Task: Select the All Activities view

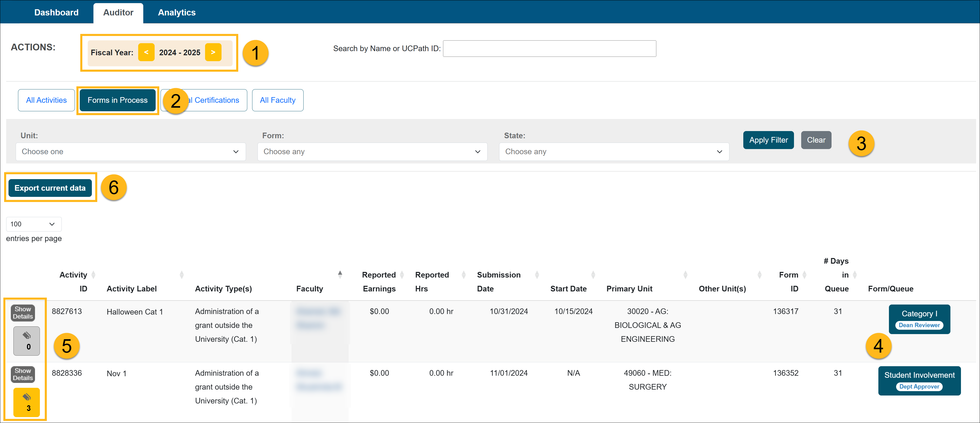Action: [46, 100]
